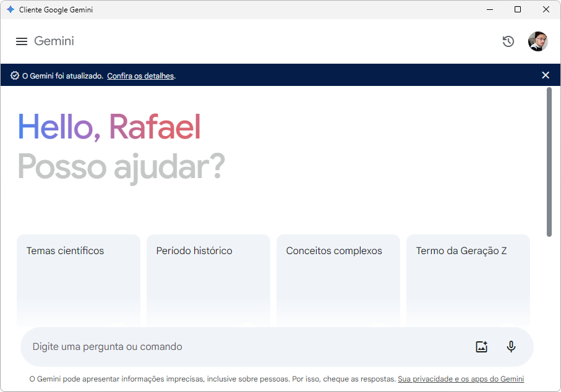Click the Gemini sparkle icon in title bar

tap(11, 9)
